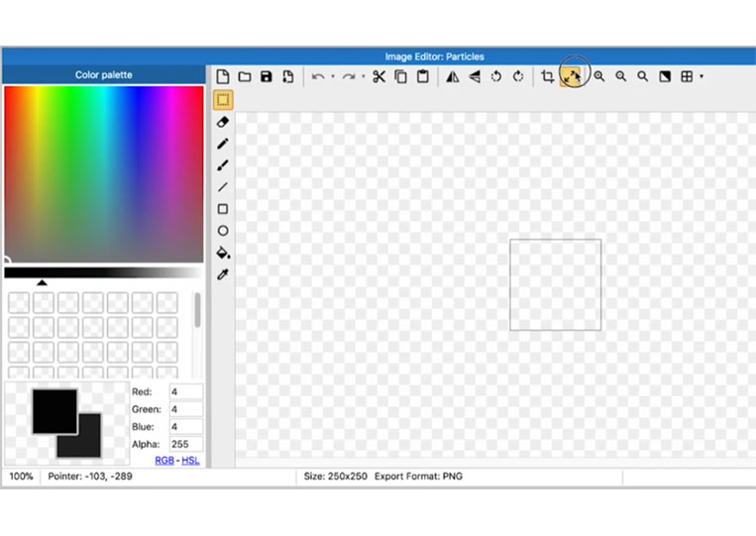Cut selection with scissors icon

pyautogui.click(x=378, y=76)
